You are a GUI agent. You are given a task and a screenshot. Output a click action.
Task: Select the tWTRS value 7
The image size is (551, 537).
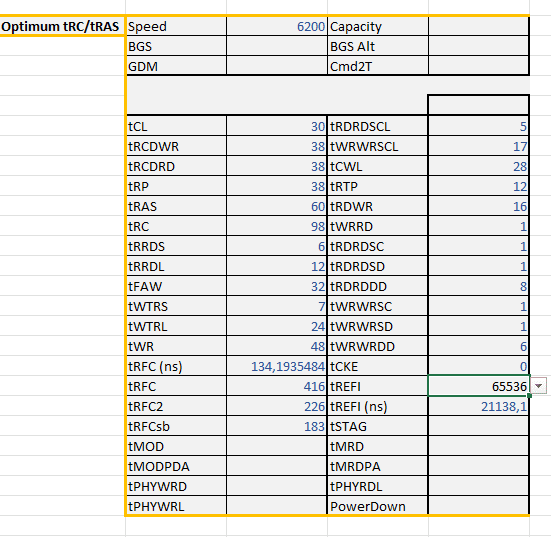[277, 306]
